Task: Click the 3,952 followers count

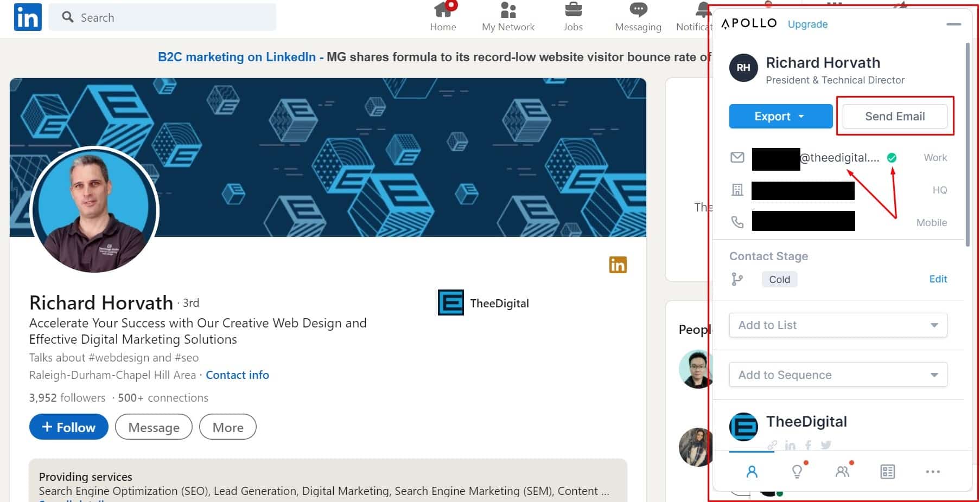Action: coord(67,398)
